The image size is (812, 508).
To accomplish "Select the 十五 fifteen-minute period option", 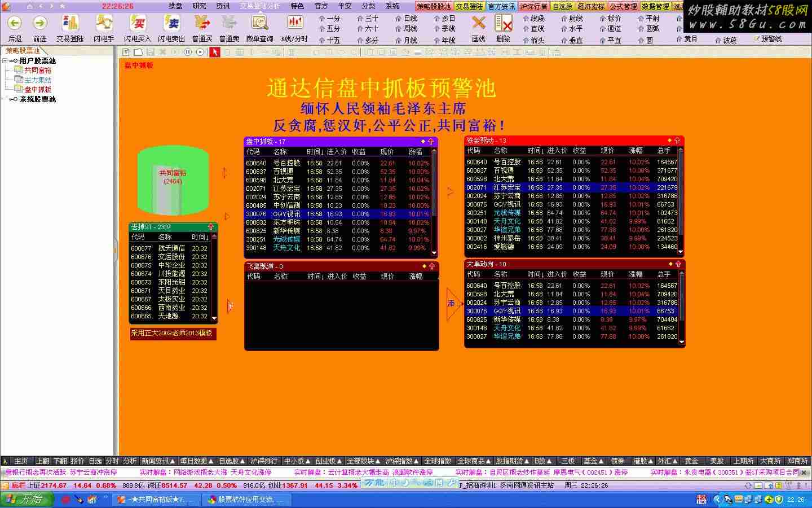I will tap(329, 41).
